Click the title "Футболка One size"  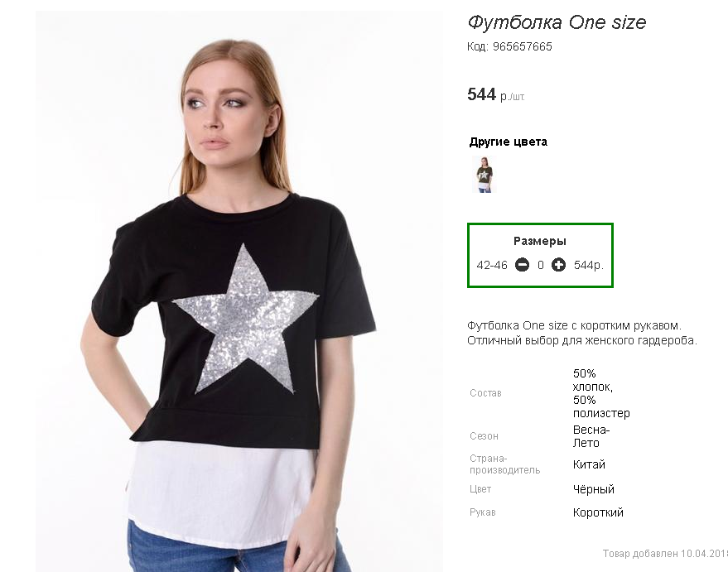click(557, 22)
